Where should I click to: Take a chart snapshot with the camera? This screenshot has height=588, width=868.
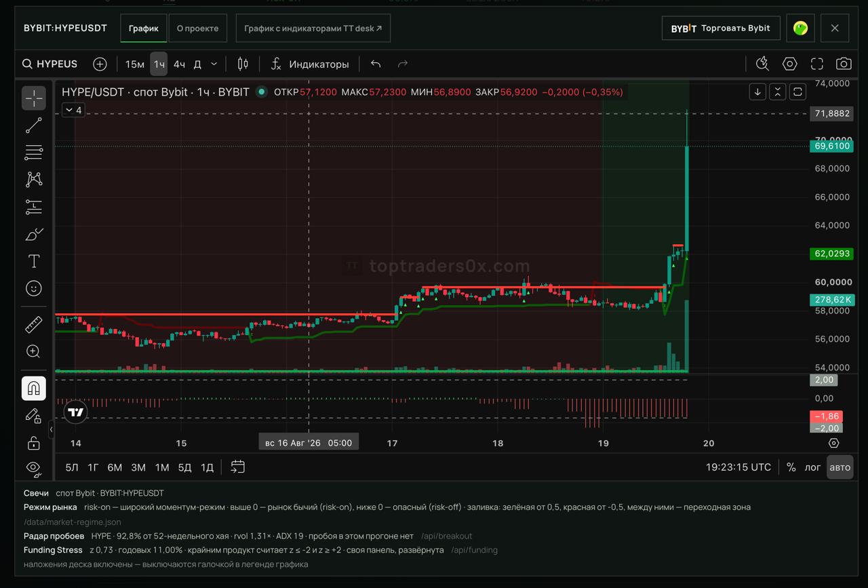[x=844, y=64]
